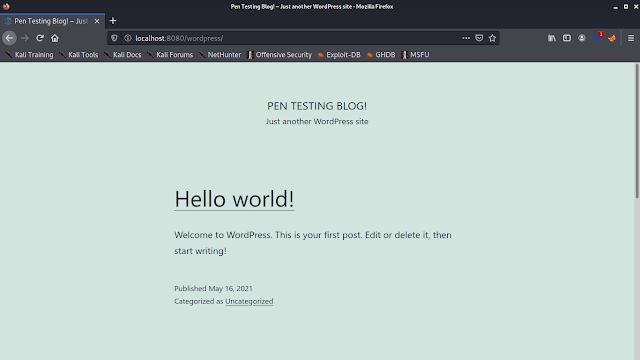Save page to Pocket icon
The image size is (640, 360).
tap(479, 38)
